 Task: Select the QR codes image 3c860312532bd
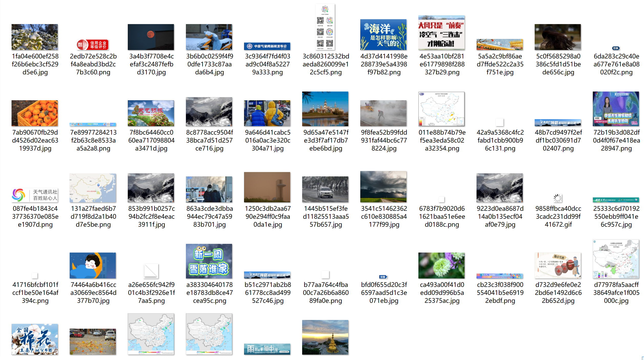[325, 27]
